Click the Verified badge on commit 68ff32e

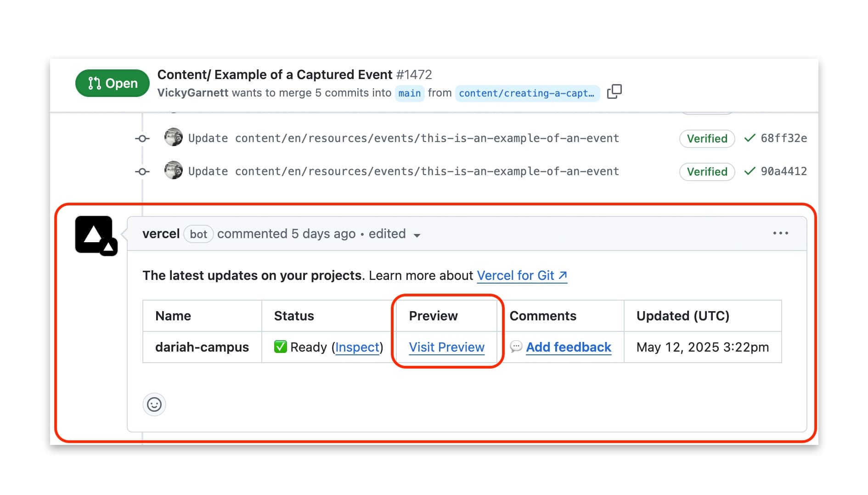click(707, 138)
